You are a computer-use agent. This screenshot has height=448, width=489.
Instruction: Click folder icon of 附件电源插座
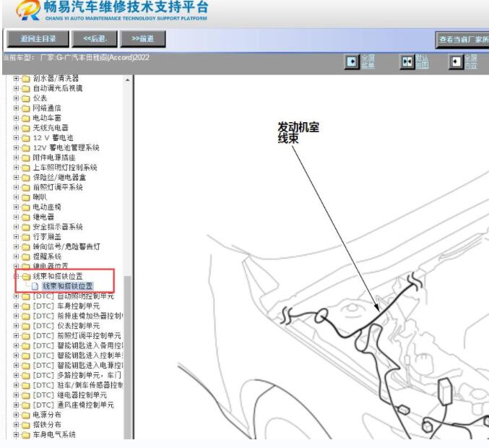coord(25,158)
